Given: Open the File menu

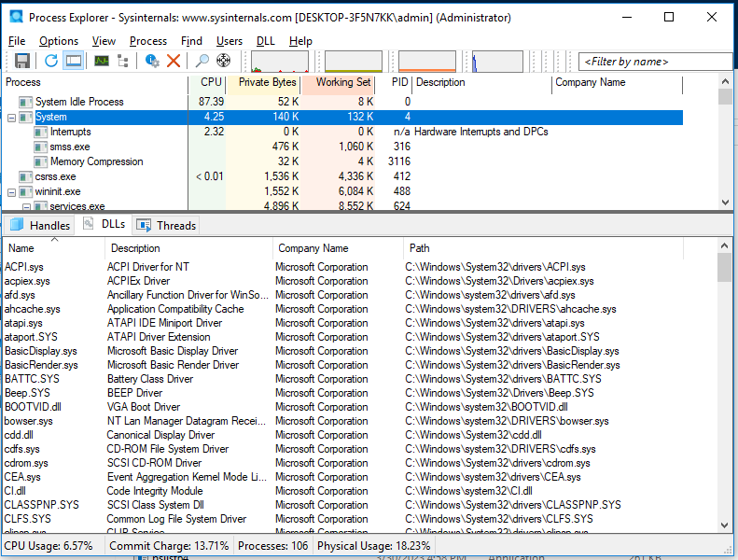Looking at the screenshot, I should [17, 41].
